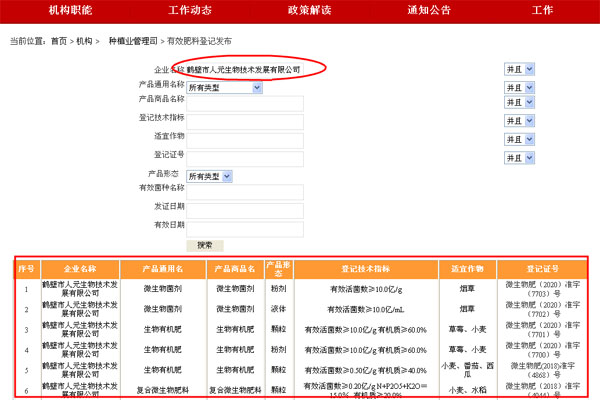This screenshot has height=400, width=600.
Task: Click the 搜索 search button
Action: pyautogui.click(x=205, y=245)
